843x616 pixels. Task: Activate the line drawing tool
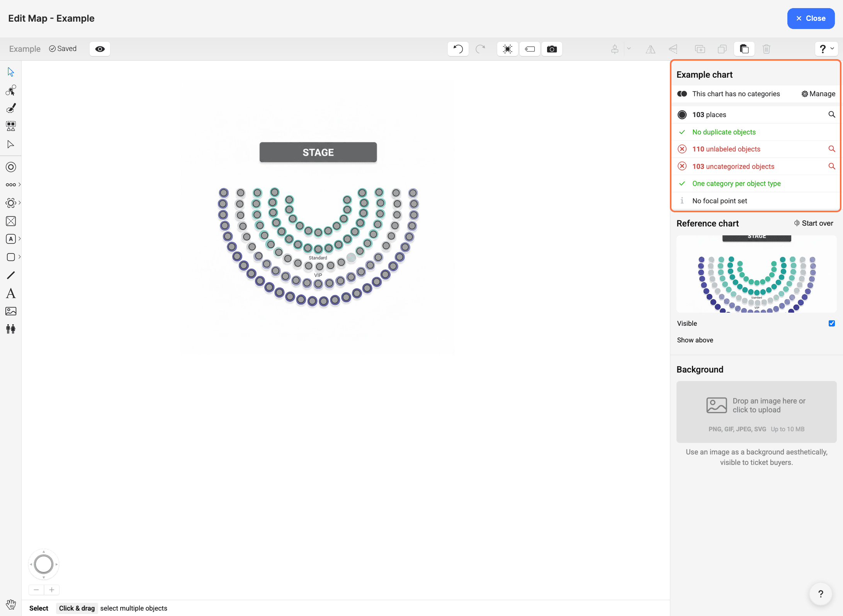pyautogui.click(x=11, y=275)
